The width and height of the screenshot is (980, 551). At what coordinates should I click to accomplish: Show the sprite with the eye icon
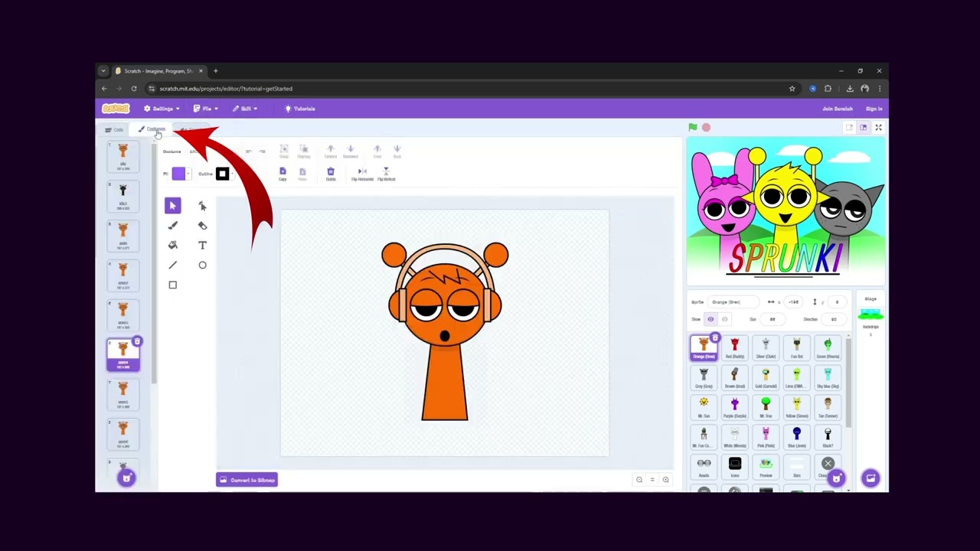click(710, 319)
